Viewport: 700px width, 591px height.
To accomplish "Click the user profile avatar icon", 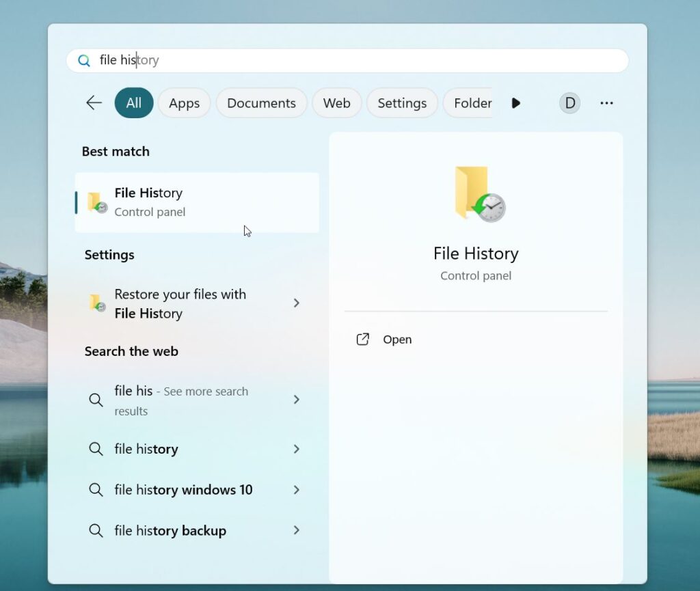I will point(569,102).
